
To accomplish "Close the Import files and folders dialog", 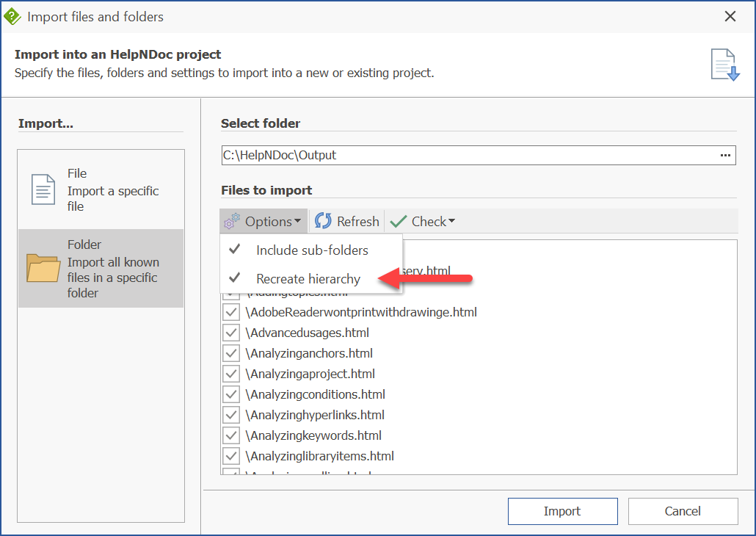I will point(730,16).
